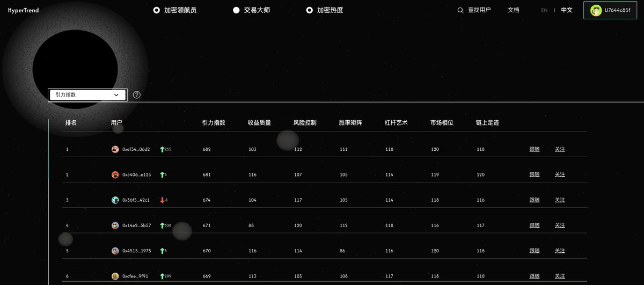This screenshot has width=644, height=285.
Task: Click avatar of user 0x4515...1975
Action: [x=115, y=251]
